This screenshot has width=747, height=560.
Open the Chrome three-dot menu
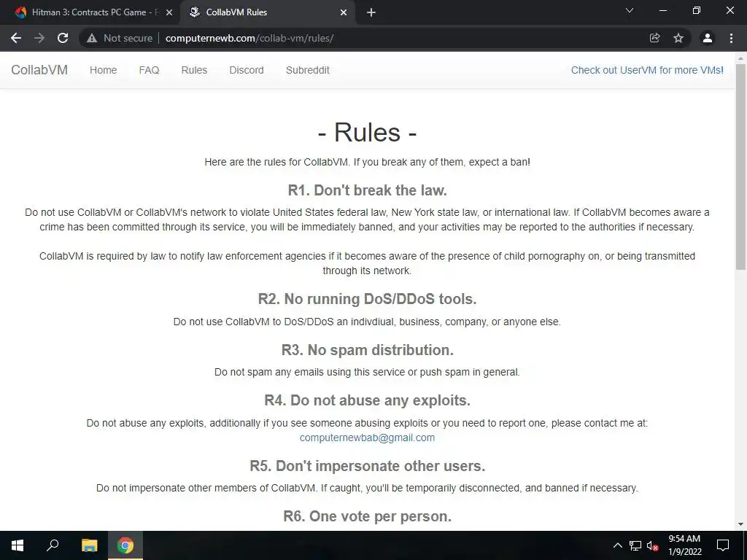pos(731,38)
